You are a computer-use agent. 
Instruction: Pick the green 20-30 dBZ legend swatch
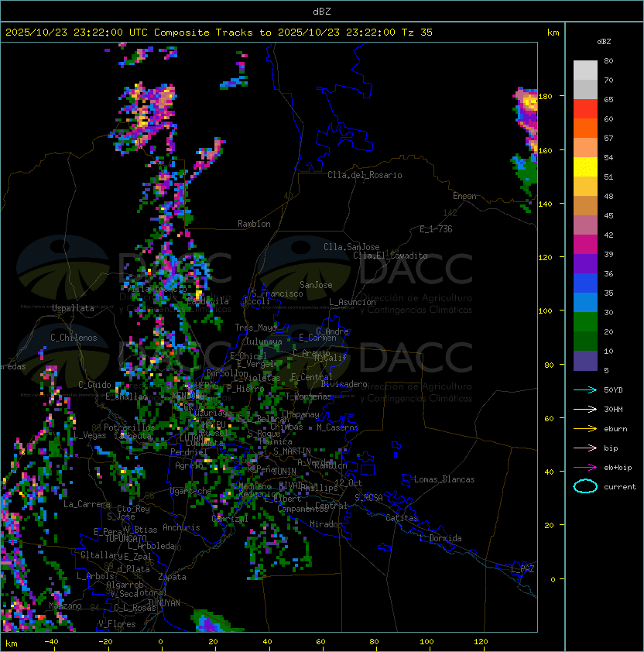(x=585, y=322)
